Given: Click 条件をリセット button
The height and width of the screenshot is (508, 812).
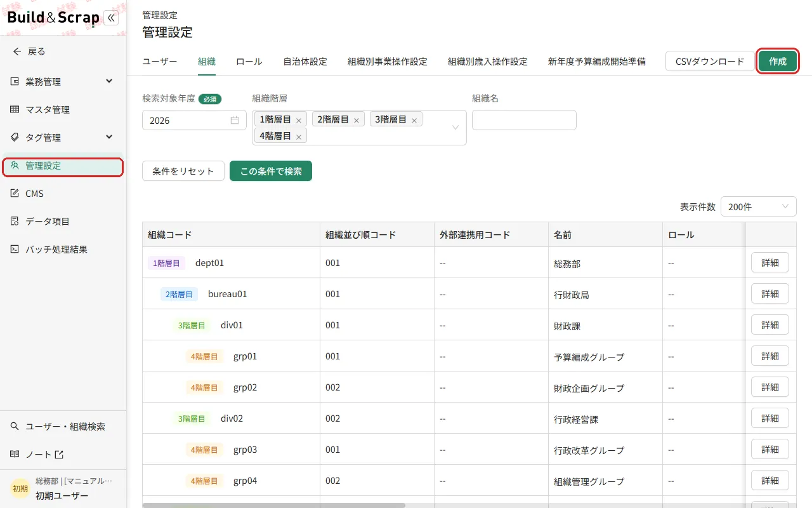Looking at the screenshot, I should (x=183, y=171).
